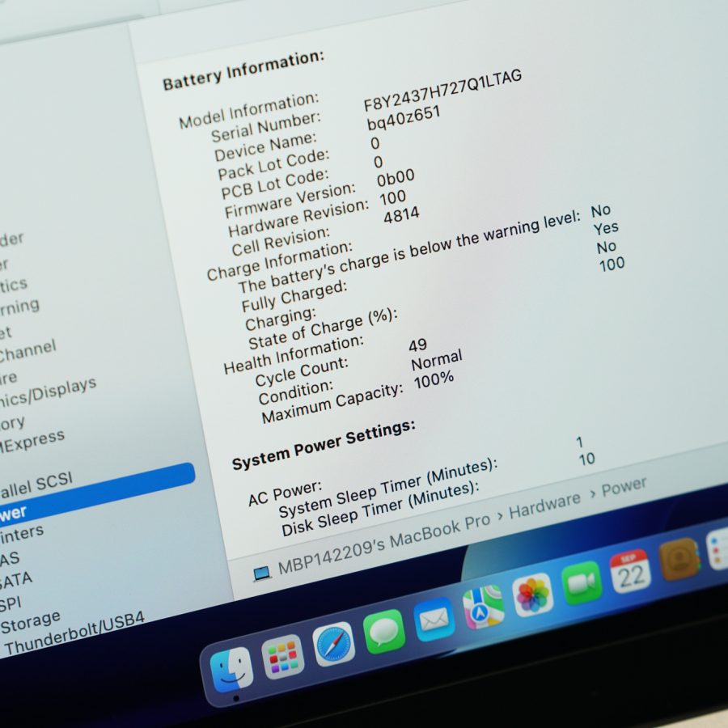This screenshot has width=728, height=728.
Task: Click the laptop icon in the path bar
Action: coord(262,574)
